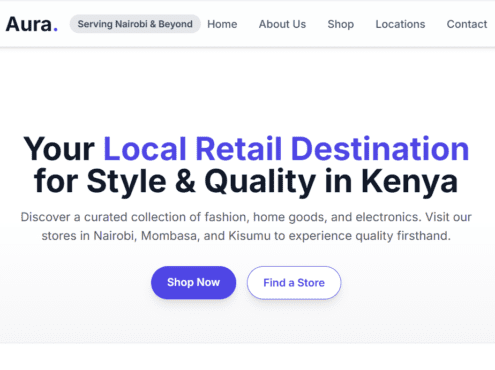Navigate to Locations
Image resolution: width=495 pixels, height=370 pixels.
pyautogui.click(x=400, y=24)
